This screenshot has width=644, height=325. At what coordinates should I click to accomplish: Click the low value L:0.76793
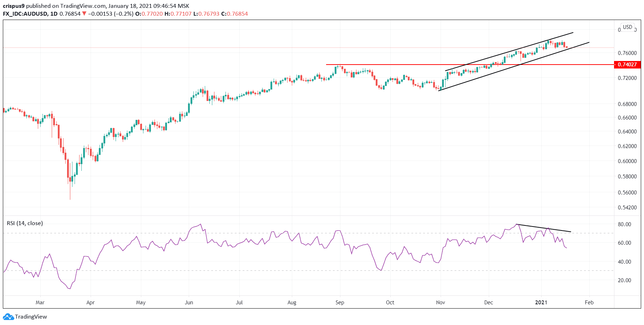[x=206, y=14]
